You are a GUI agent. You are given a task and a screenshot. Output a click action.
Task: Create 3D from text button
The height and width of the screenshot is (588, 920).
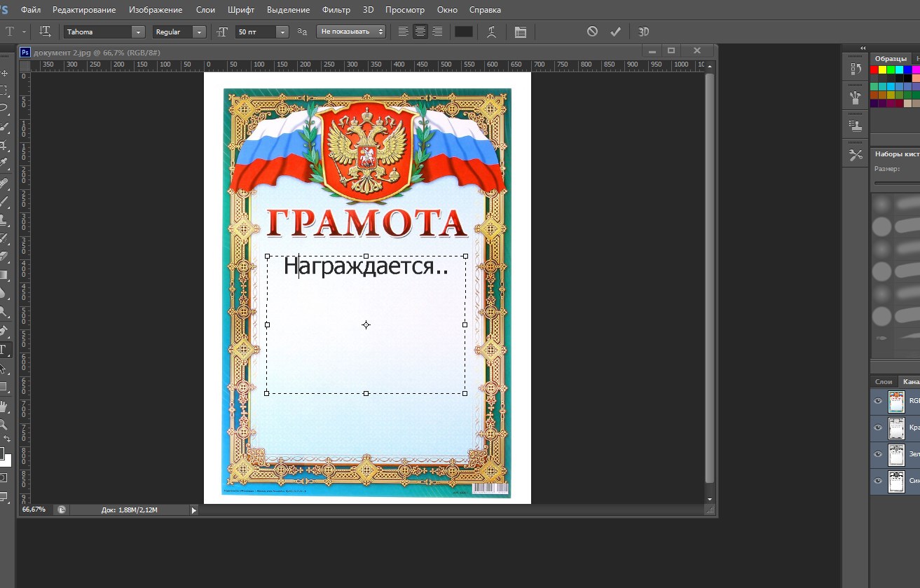click(x=643, y=32)
